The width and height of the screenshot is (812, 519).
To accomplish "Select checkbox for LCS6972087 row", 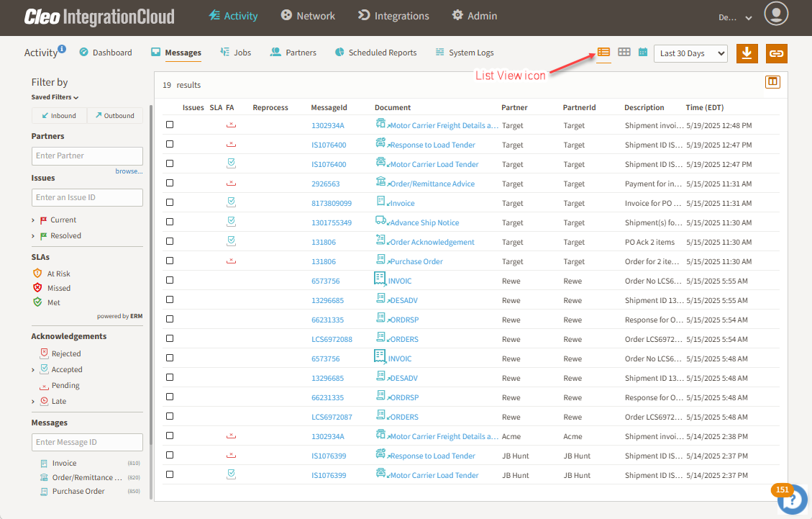I will pos(169,416).
